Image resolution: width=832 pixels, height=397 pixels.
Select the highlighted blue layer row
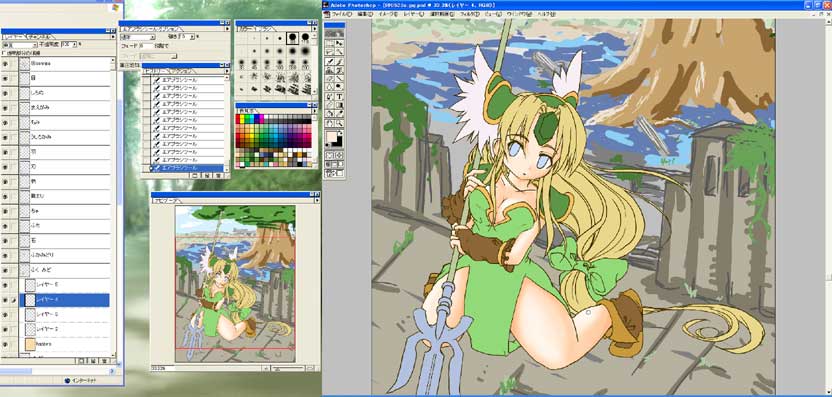pyautogui.click(x=65, y=300)
